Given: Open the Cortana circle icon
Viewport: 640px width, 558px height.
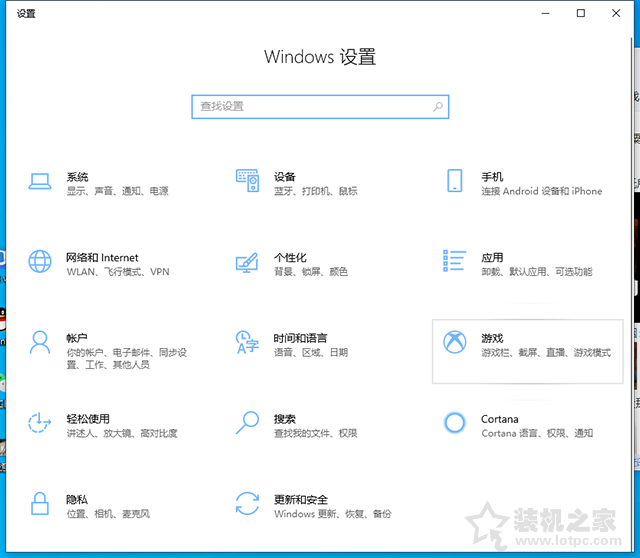Looking at the screenshot, I should point(455,422).
